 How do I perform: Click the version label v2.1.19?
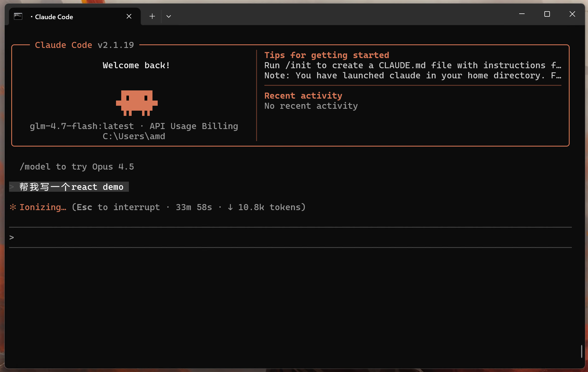point(116,45)
